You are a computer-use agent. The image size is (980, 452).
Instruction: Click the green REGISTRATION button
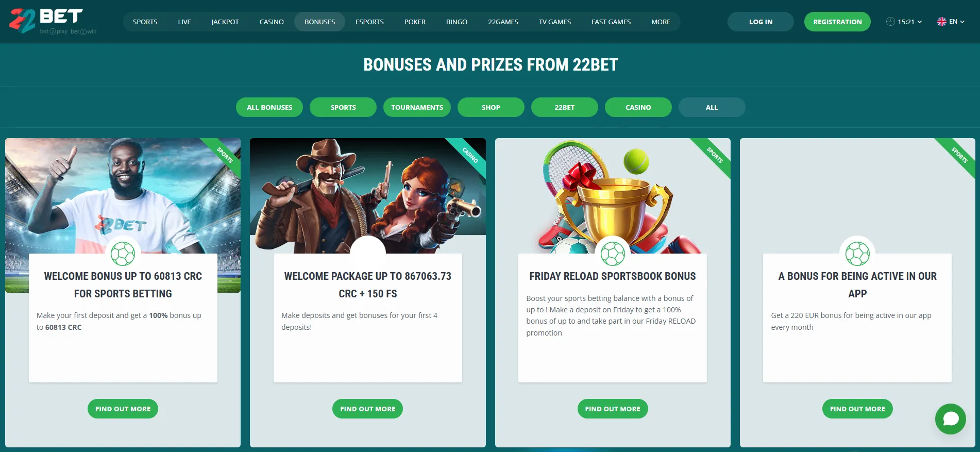tap(837, 22)
